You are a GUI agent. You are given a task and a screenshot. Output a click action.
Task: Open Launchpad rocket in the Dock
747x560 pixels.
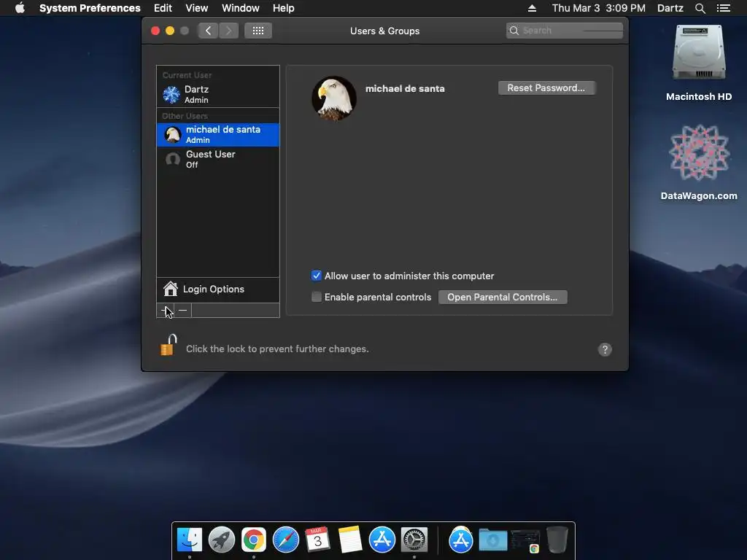coord(222,540)
